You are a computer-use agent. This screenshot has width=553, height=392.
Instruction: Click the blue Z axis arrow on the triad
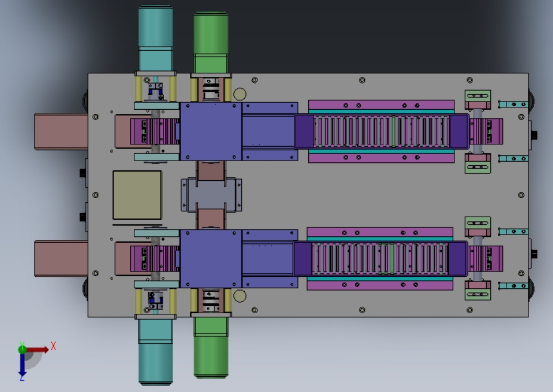22,365
